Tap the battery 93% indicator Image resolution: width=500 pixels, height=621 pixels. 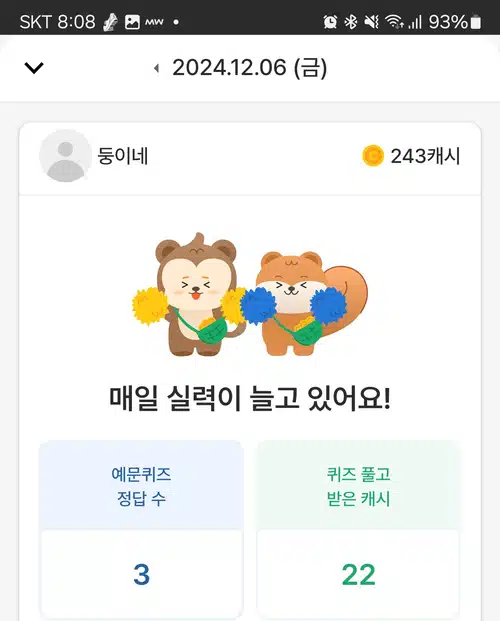tap(455, 22)
